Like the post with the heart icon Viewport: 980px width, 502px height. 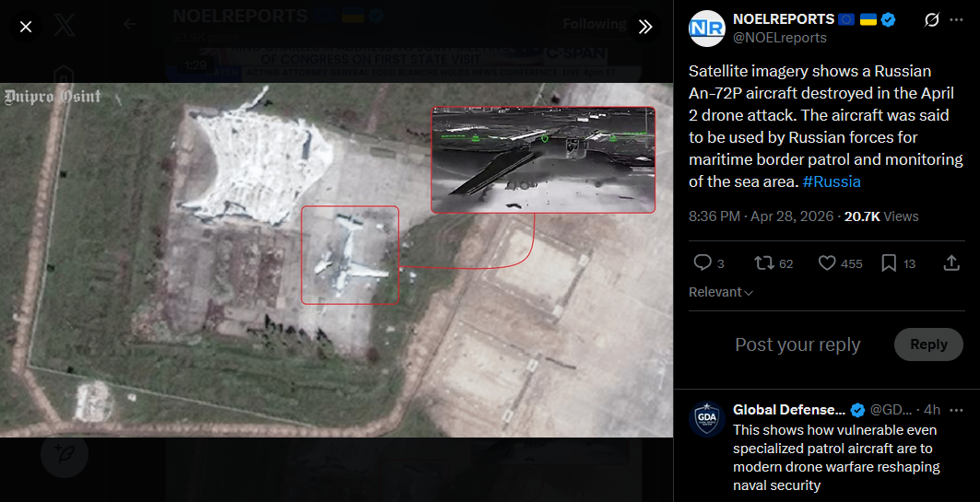click(827, 263)
